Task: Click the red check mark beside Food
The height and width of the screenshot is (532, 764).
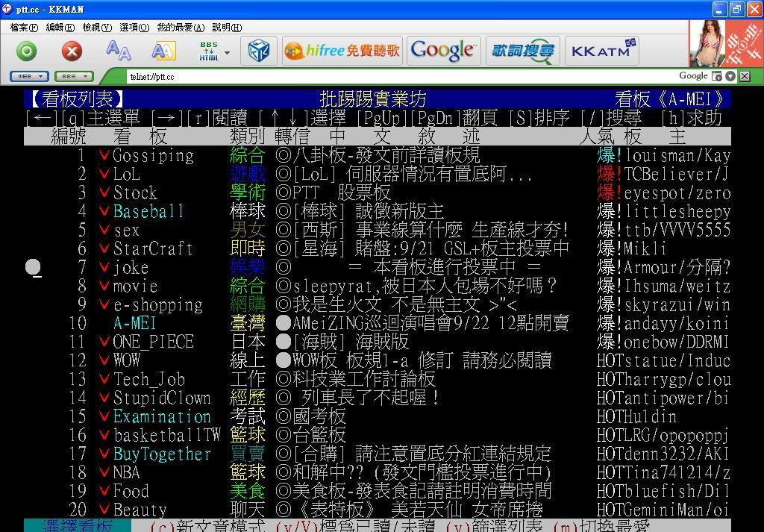Action: coord(104,490)
